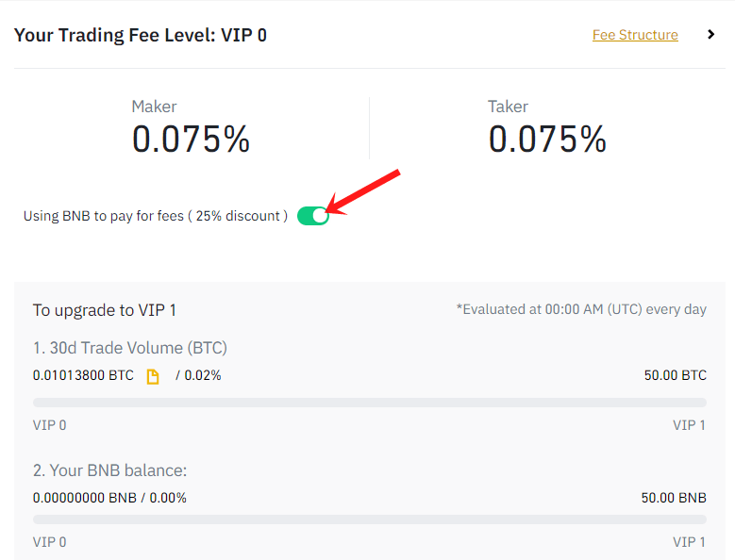The image size is (735, 560).
Task: Click the 30d Trade Volume (BTC) label
Action: point(129,348)
